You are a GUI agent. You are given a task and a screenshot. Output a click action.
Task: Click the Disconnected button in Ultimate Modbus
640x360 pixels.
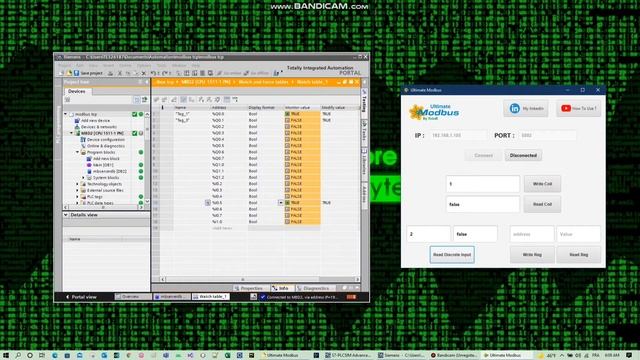(x=523, y=156)
